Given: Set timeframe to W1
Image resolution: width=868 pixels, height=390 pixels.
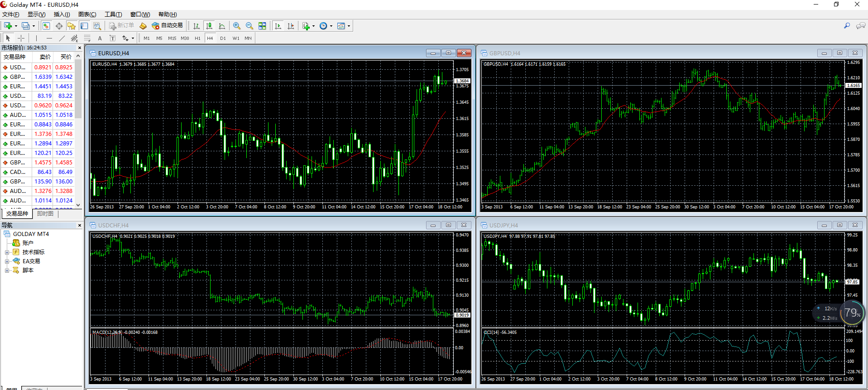Looking at the screenshot, I should [236, 38].
